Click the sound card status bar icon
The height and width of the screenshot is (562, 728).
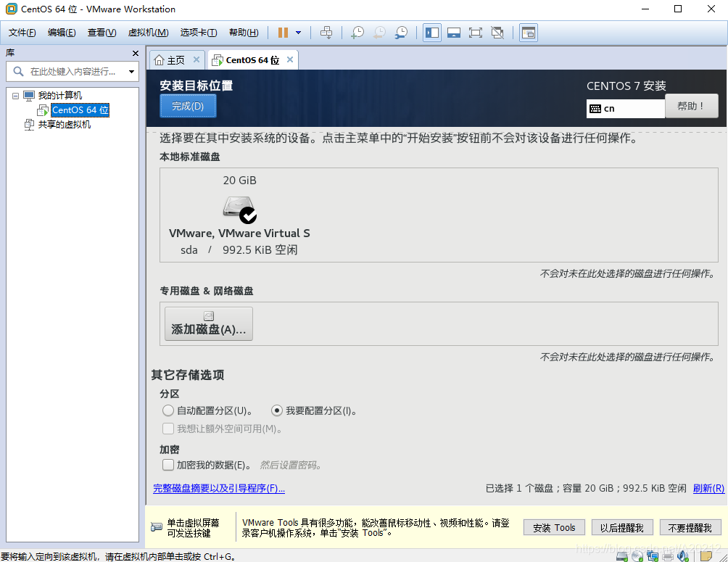(x=683, y=556)
